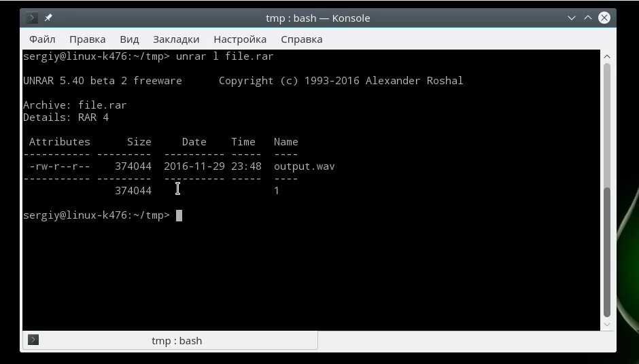The height and width of the screenshot is (364, 639).
Task: Click the 'Archive: file.rar' line
Action: coord(75,105)
